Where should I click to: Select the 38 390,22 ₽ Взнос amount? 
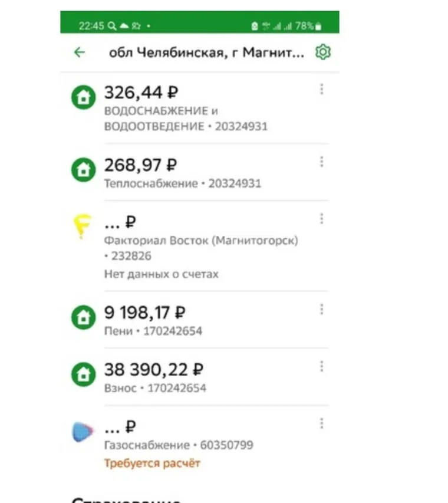[x=154, y=370]
